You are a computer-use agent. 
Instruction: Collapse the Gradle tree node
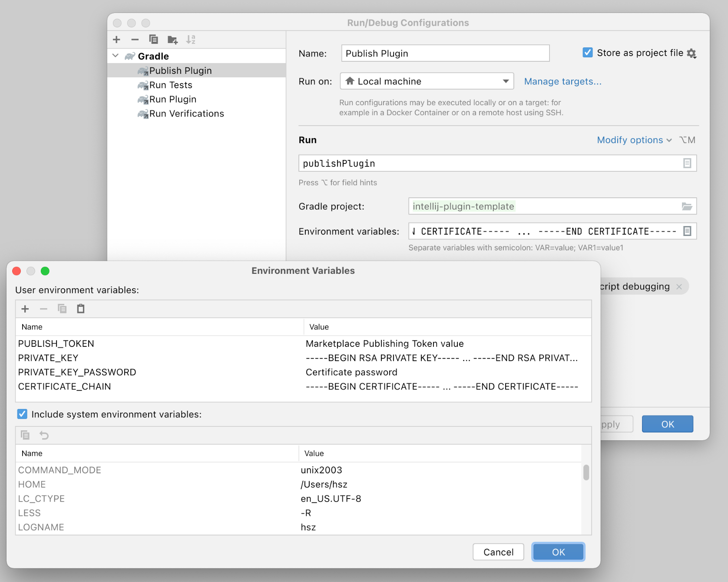[x=116, y=56]
